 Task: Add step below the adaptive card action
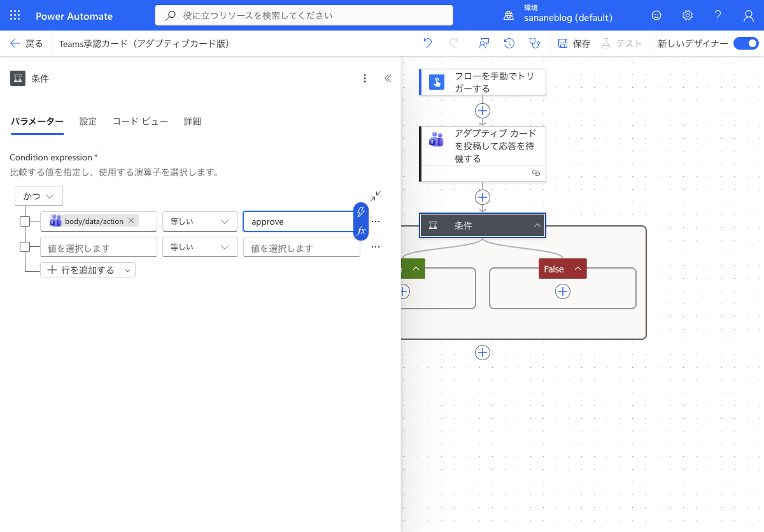483,197
